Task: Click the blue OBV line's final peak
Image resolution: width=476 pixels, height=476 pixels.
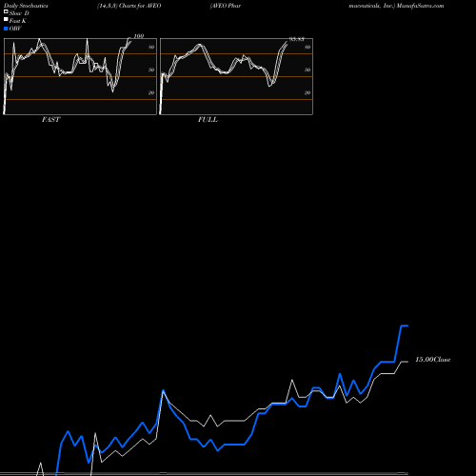Action: point(405,326)
